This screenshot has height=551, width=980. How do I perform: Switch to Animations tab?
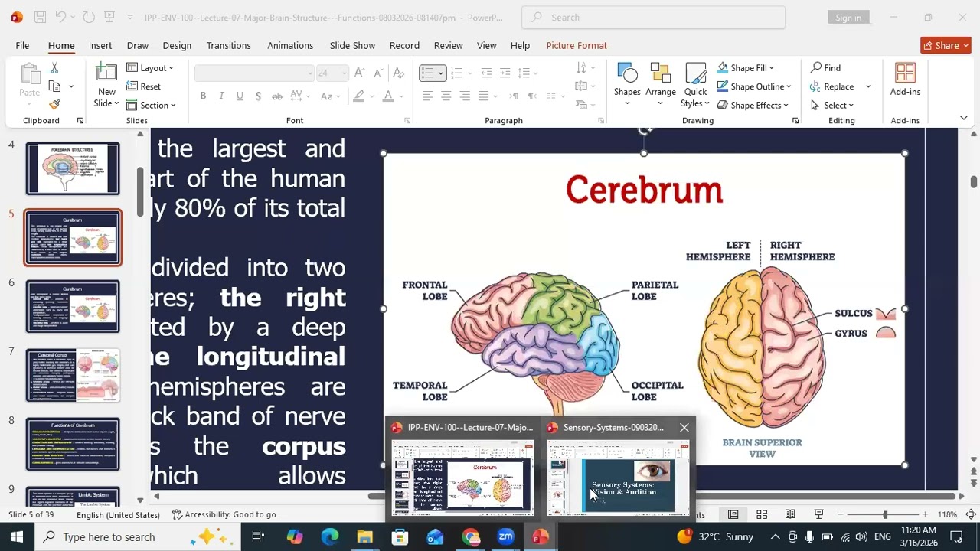(x=290, y=45)
